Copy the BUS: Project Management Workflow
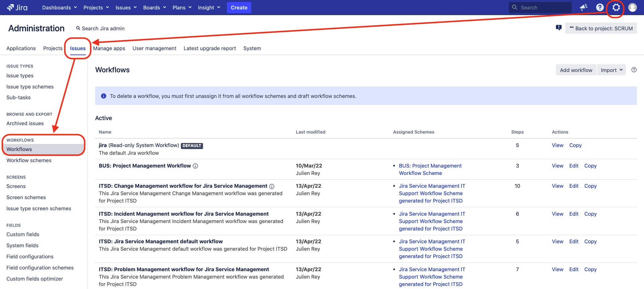 591,166
